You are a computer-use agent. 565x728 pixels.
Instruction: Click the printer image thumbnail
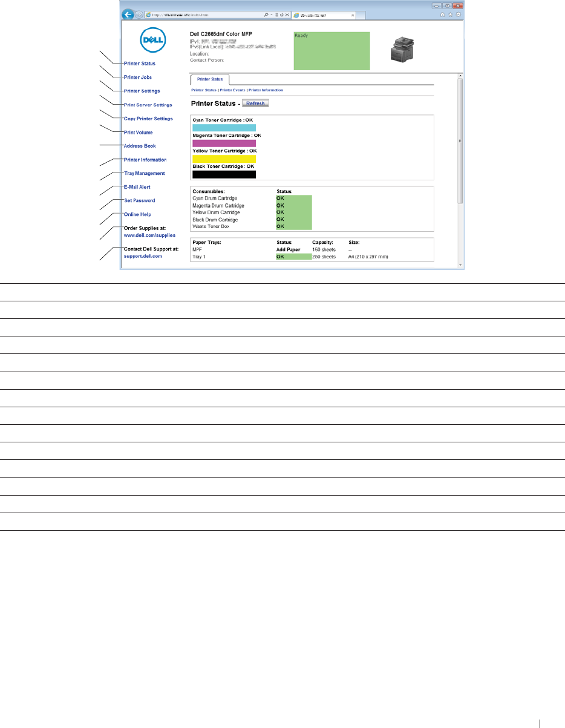click(403, 50)
